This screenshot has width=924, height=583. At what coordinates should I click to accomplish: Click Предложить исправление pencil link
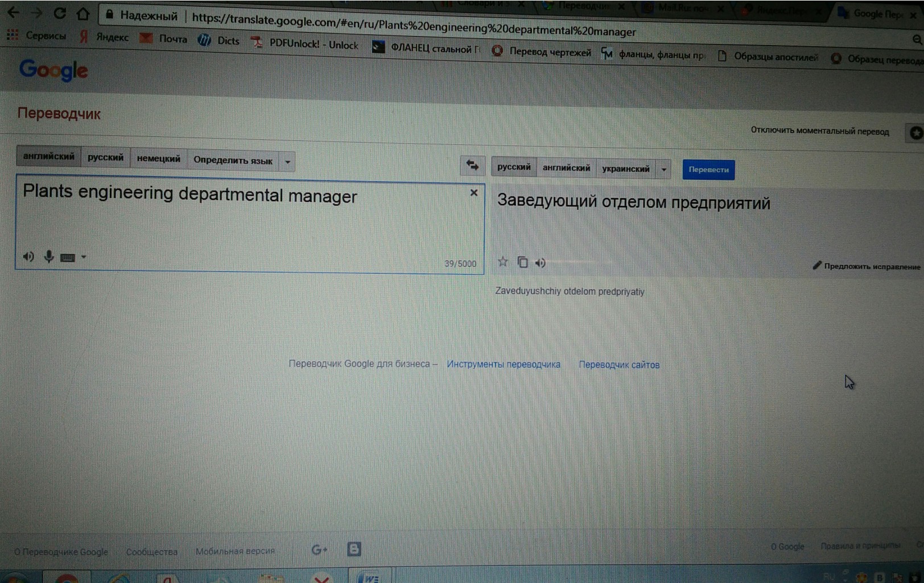click(867, 266)
